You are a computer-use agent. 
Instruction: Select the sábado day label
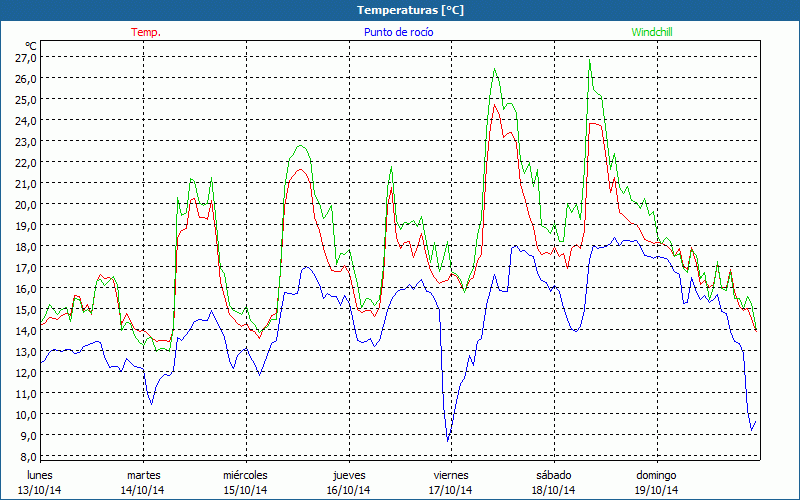[x=553, y=475]
